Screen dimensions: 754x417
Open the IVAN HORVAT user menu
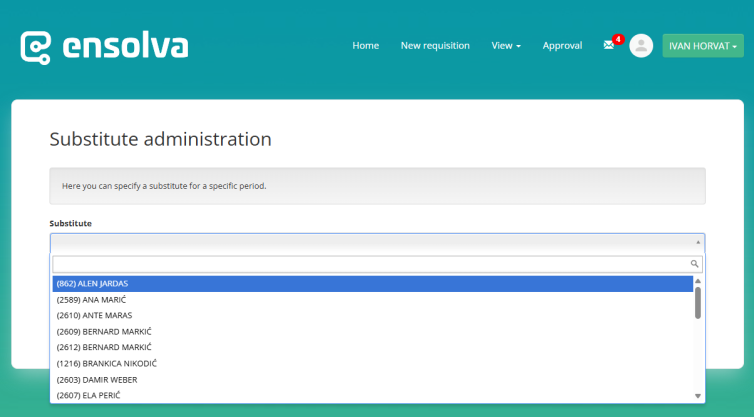[x=703, y=46]
